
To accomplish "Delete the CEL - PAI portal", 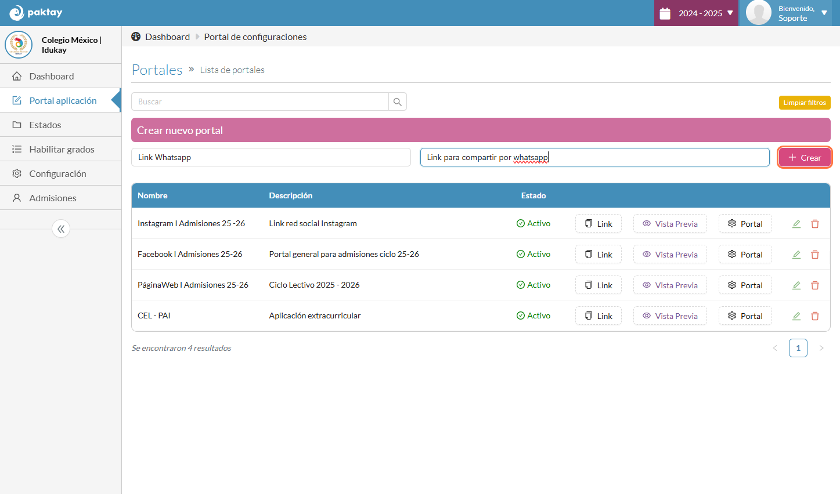I will pyautogui.click(x=815, y=316).
